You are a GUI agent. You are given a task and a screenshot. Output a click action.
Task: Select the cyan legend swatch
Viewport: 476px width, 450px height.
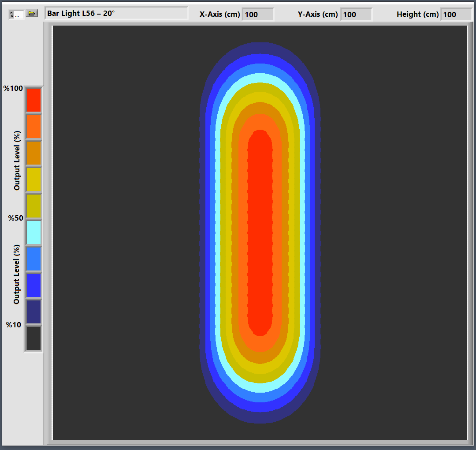point(33,232)
